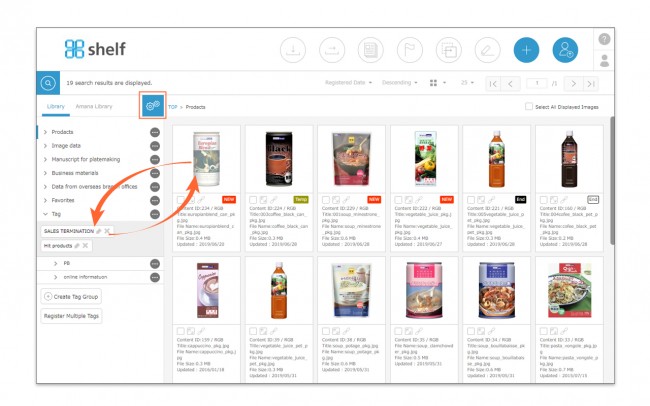Click the pencil edit icon in toolbar
The height and width of the screenshot is (406, 650).
(487, 50)
